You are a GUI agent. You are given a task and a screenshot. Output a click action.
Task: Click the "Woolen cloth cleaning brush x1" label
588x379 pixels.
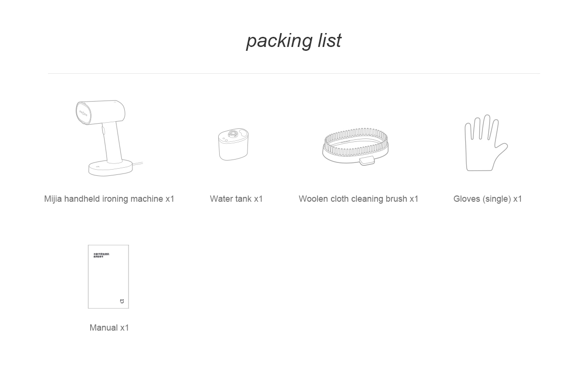pyautogui.click(x=359, y=199)
